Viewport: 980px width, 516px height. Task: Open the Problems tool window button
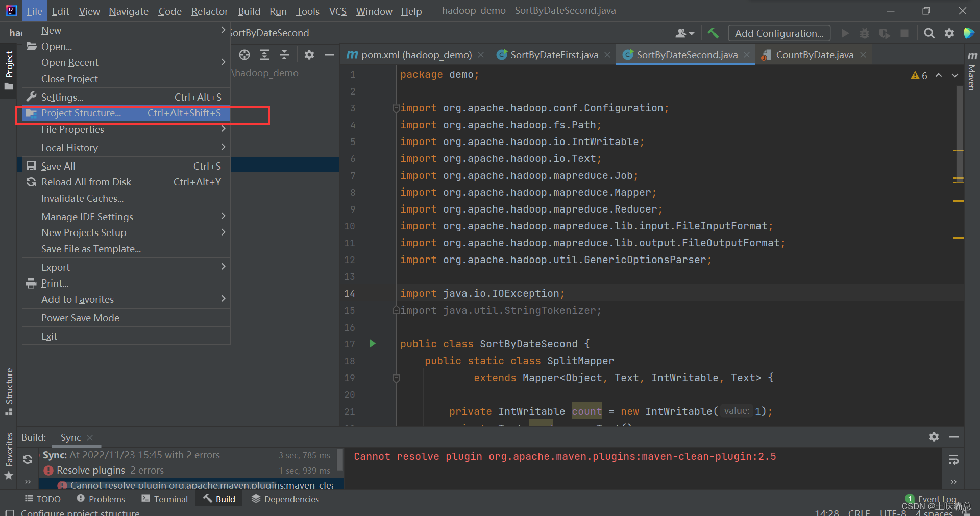[x=101, y=499]
